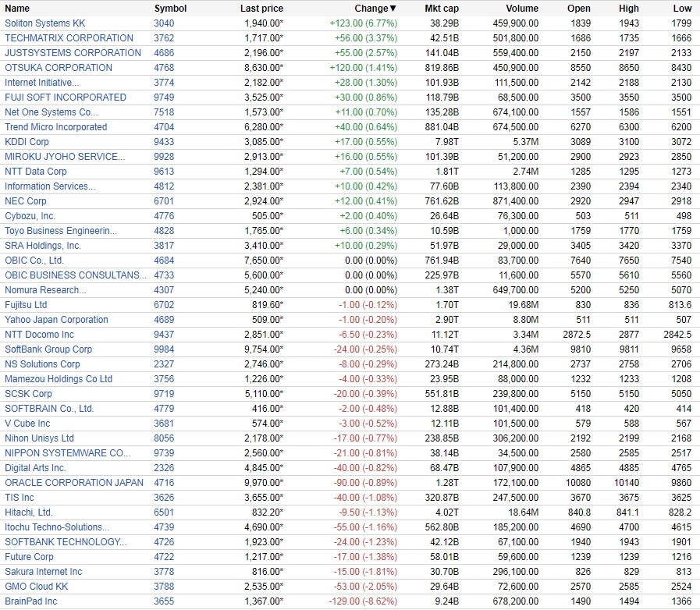Sort table by Open column header

[579, 9]
